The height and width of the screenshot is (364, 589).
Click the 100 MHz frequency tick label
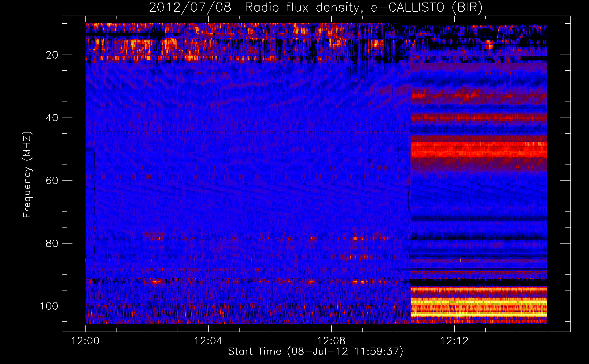[49, 306]
